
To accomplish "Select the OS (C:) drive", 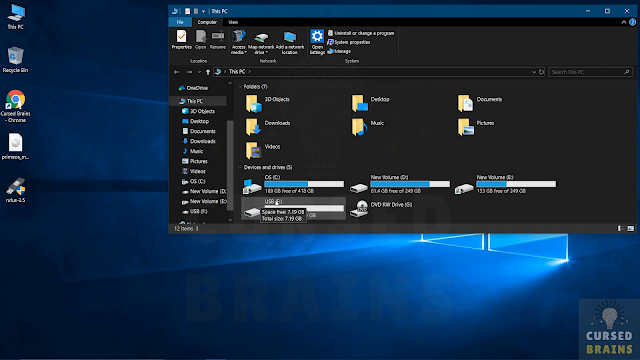I will tap(293, 184).
